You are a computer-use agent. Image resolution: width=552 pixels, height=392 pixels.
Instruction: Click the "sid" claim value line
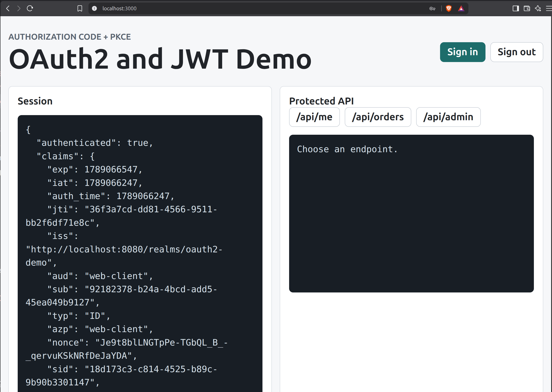click(x=121, y=376)
